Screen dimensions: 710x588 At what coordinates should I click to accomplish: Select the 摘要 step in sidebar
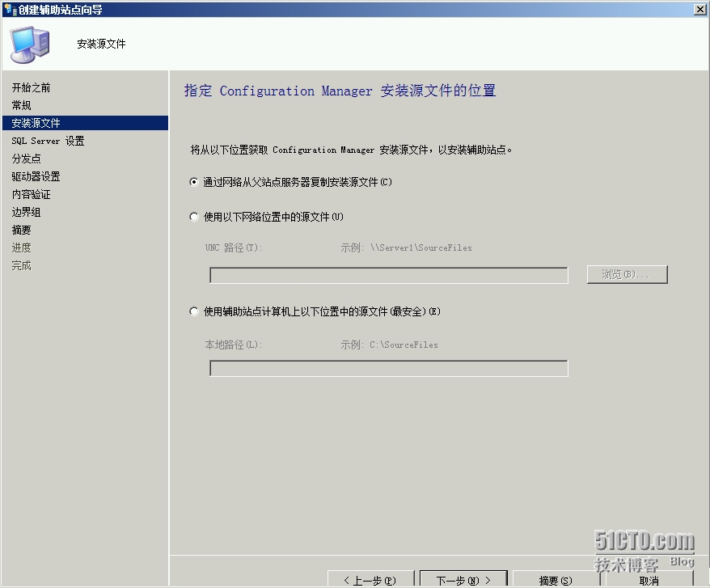coord(21,230)
